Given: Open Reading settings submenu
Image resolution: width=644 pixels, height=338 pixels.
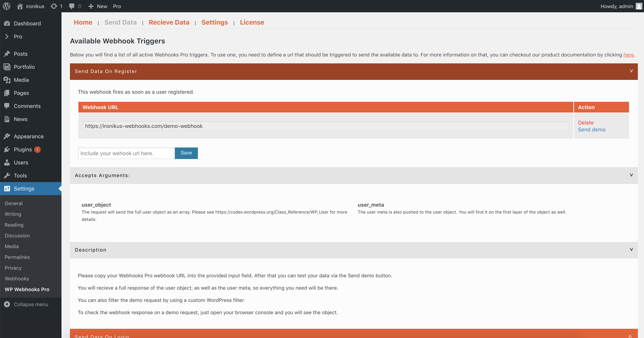Looking at the screenshot, I should point(14,225).
